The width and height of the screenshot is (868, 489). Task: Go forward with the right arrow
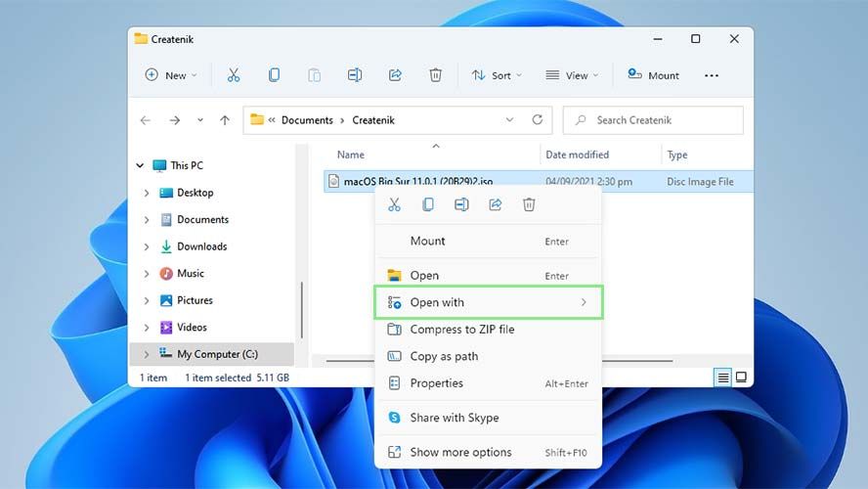click(x=174, y=120)
